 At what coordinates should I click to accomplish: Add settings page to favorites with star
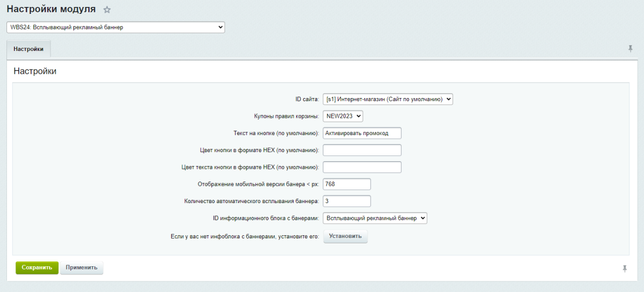coord(107,10)
